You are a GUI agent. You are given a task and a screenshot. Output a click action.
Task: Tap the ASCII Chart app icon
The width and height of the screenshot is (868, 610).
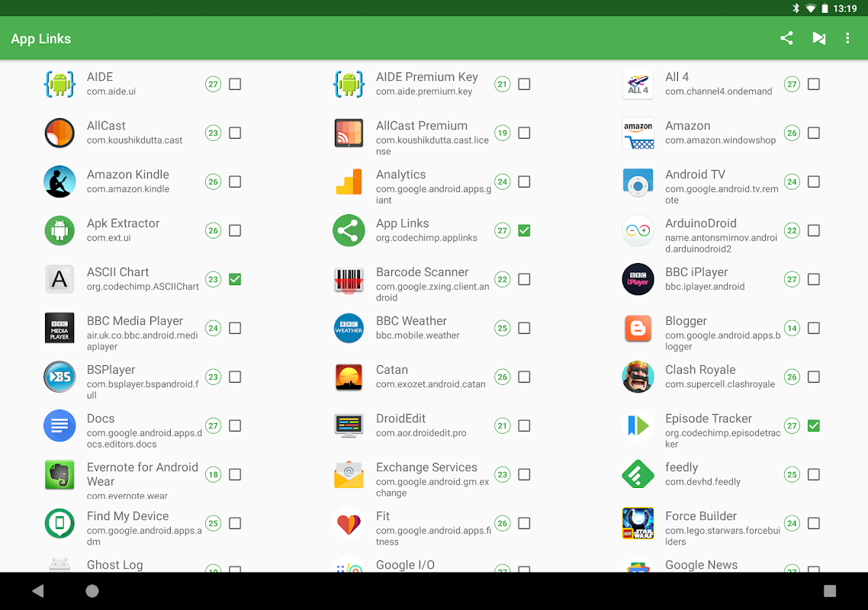coord(59,279)
